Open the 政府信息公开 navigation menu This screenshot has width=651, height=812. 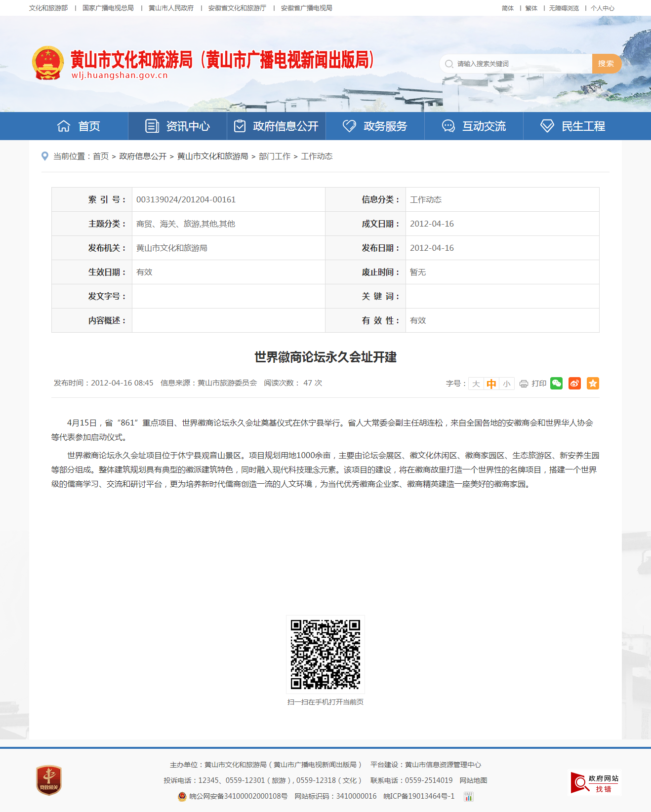pos(277,126)
